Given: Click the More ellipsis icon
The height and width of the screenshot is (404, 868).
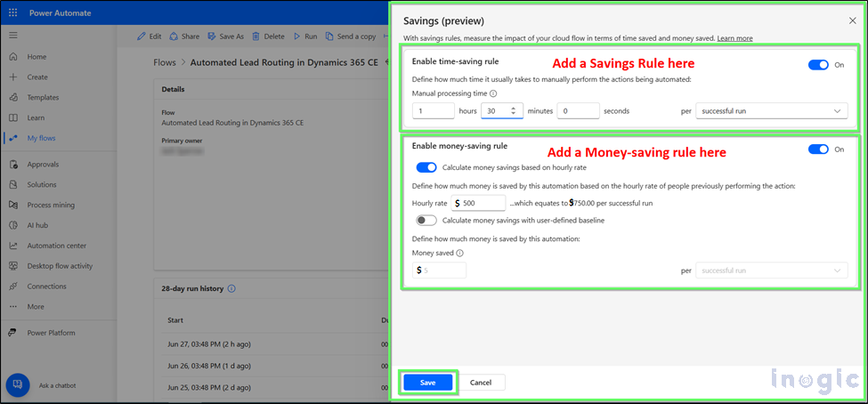Looking at the screenshot, I should pos(14,307).
